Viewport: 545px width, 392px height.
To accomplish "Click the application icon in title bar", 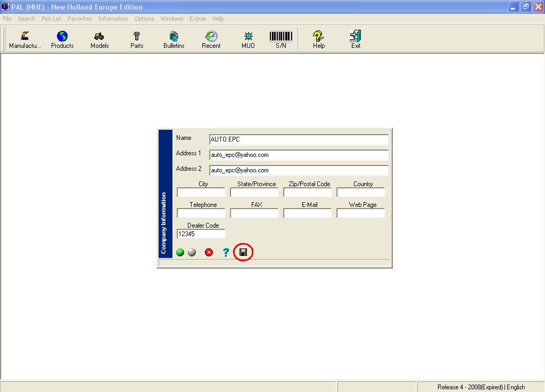I will tap(5, 6).
